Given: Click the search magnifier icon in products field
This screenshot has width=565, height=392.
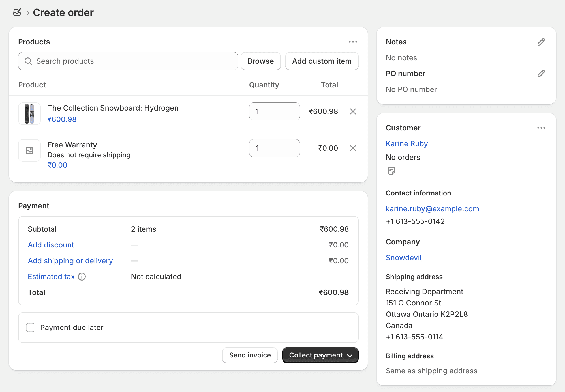Looking at the screenshot, I should tap(28, 61).
